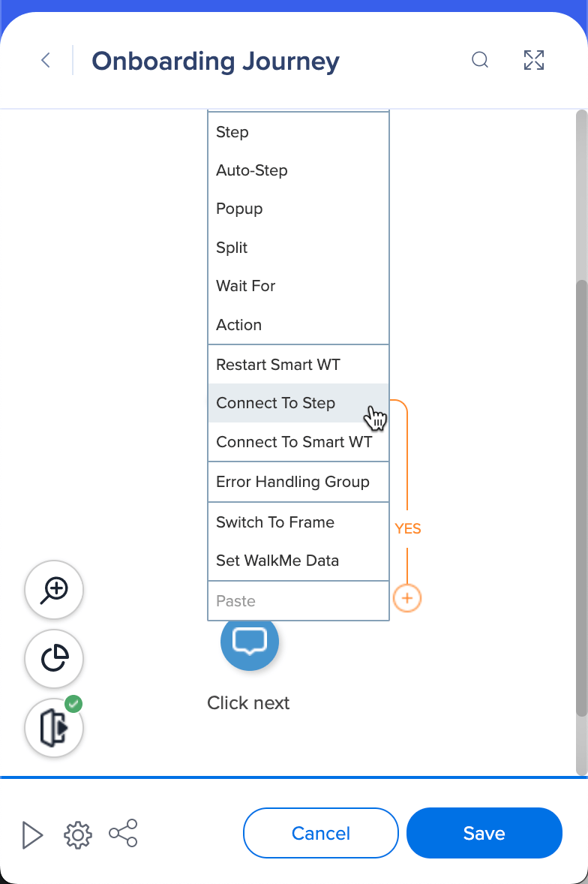Screen dimensions: 588x884
Task: Click the orange plus add button
Action: 407,598
